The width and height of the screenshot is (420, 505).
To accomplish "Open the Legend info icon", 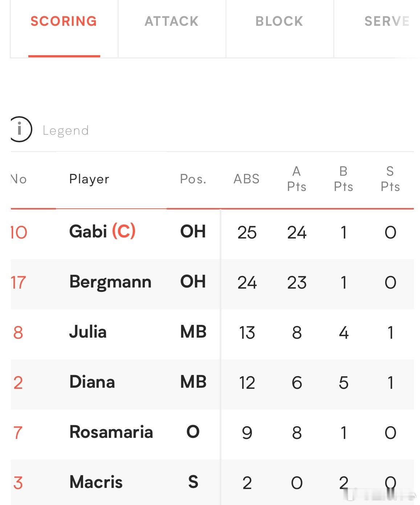I will tap(21, 129).
